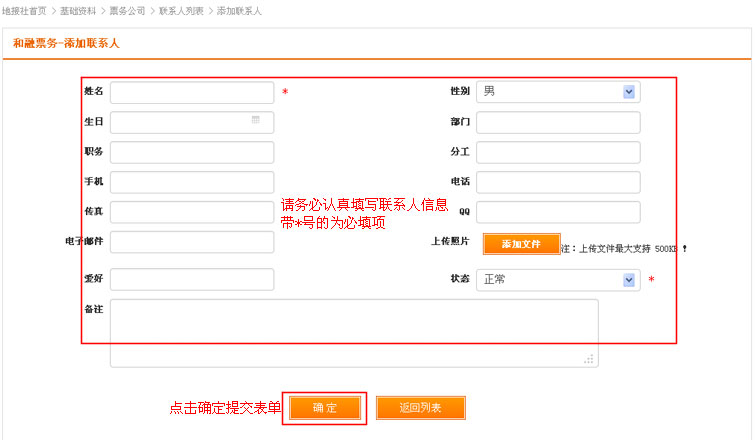Focus the 姓名 input field
The height and width of the screenshot is (440, 755).
point(192,93)
